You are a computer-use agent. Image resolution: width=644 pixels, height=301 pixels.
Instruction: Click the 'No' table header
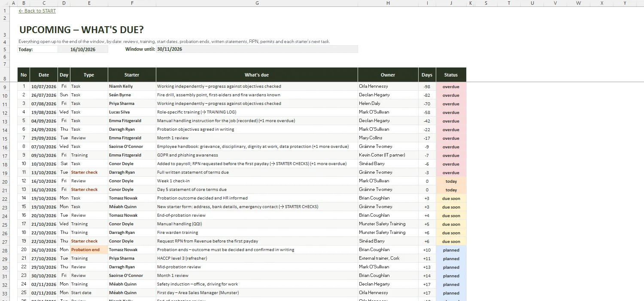click(24, 75)
